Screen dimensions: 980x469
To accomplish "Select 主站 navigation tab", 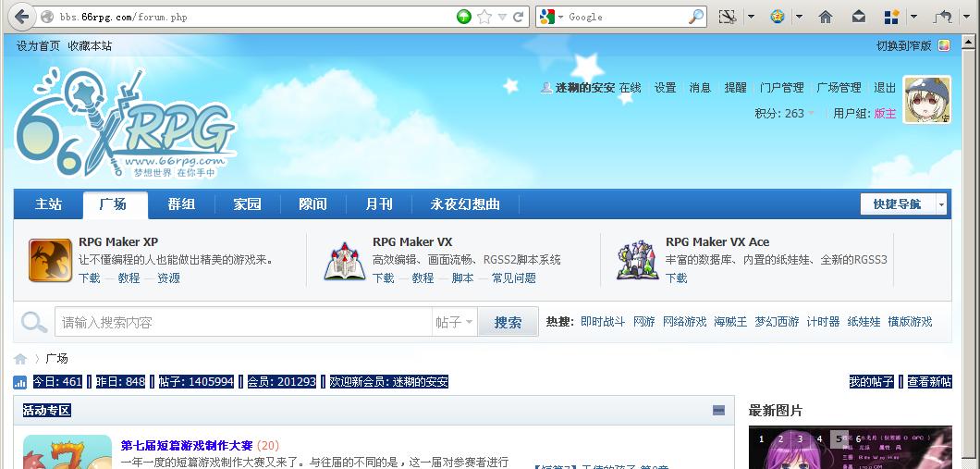I will (x=48, y=204).
